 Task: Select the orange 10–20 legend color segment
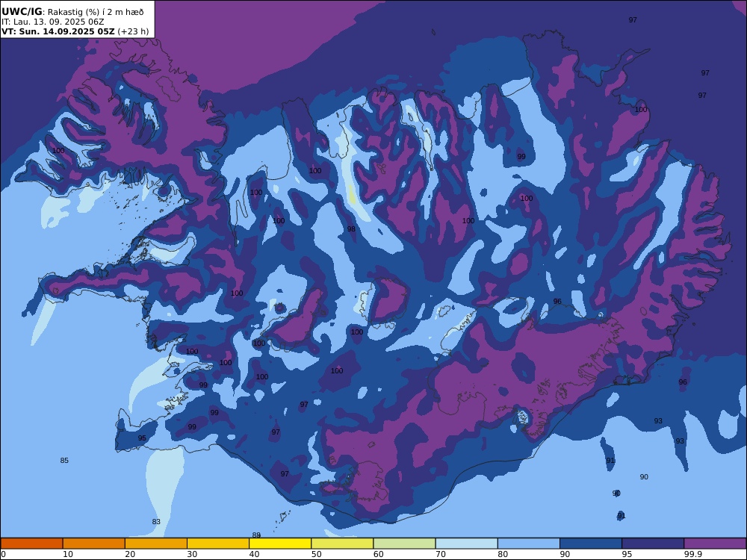(94, 544)
